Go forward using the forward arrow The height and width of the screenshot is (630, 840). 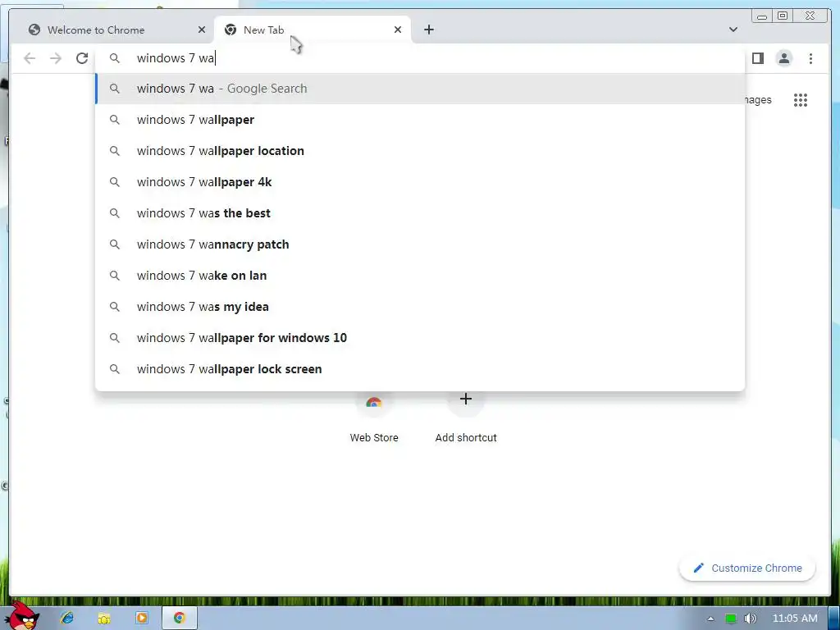point(56,58)
